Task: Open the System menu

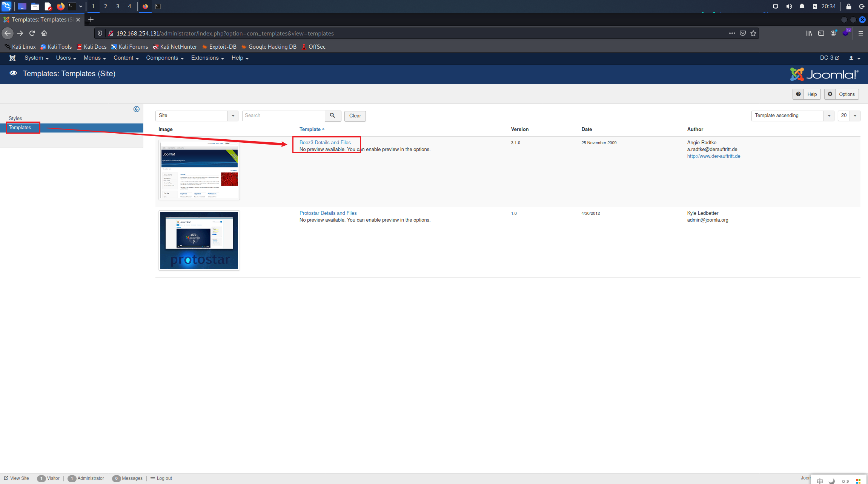Action: (36, 58)
